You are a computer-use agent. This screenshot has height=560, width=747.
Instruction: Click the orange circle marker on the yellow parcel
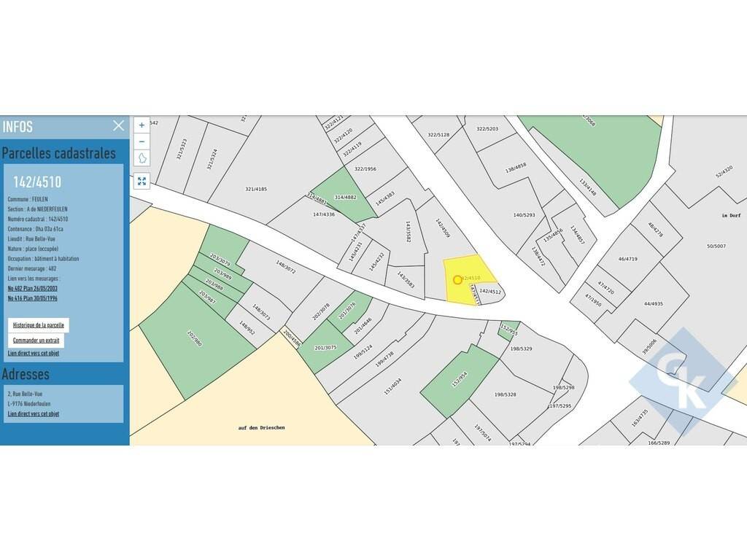[x=457, y=279]
